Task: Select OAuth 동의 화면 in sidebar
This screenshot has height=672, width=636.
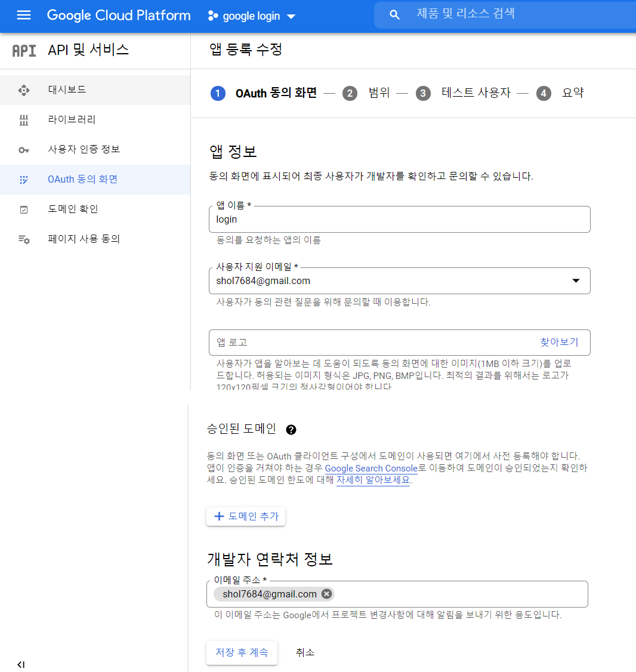Action: tap(95, 180)
